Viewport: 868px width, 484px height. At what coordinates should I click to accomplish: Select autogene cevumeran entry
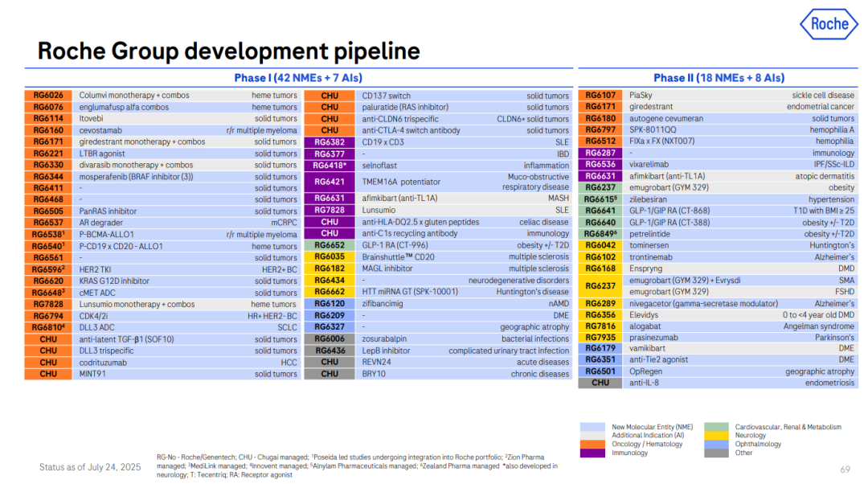pos(666,118)
